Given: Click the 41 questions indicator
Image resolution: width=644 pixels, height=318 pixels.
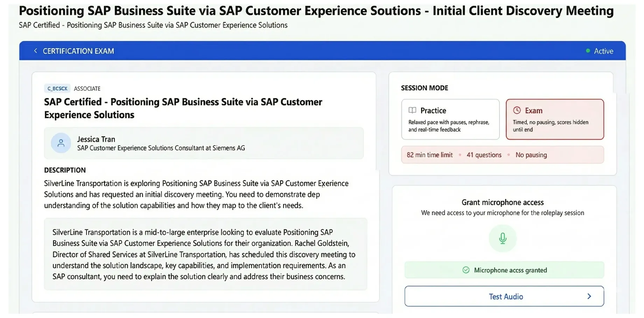Looking at the screenshot, I should click(484, 155).
